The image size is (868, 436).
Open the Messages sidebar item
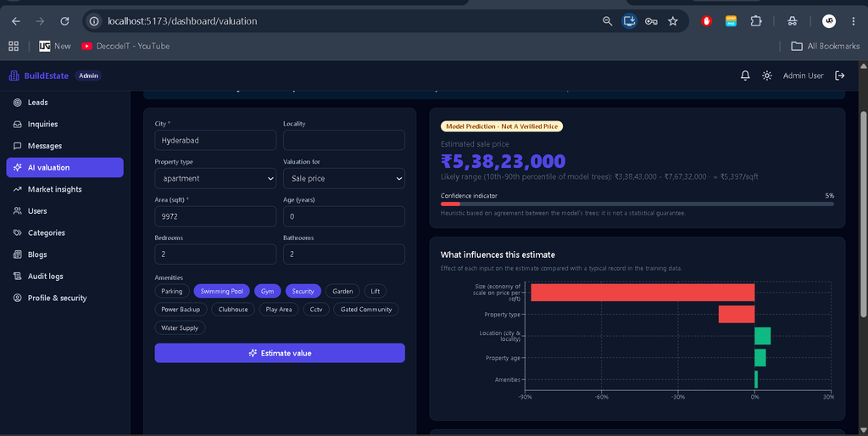(x=64, y=146)
